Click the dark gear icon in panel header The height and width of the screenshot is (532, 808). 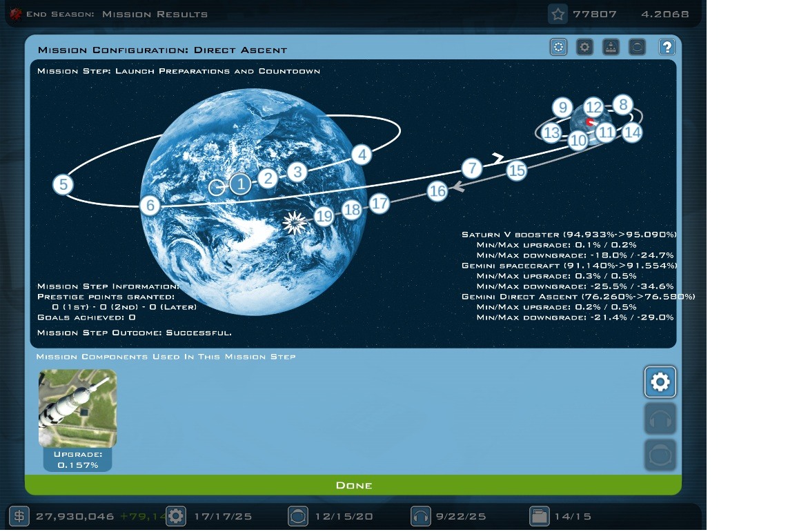tap(584, 48)
